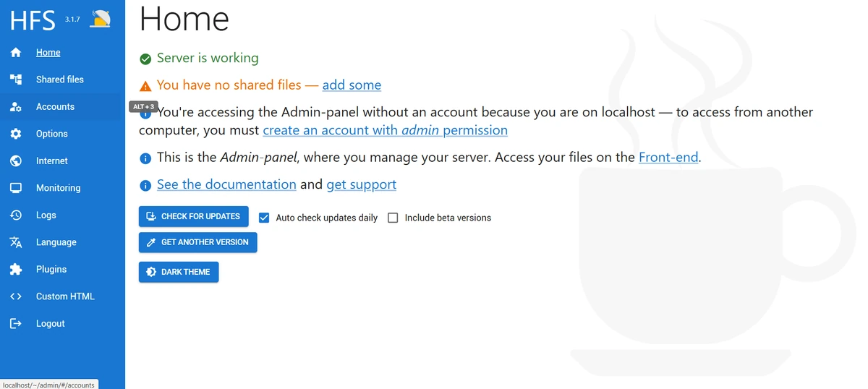Switch to DARK THEME
Image resolution: width=868 pixels, height=389 pixels.
179,272
